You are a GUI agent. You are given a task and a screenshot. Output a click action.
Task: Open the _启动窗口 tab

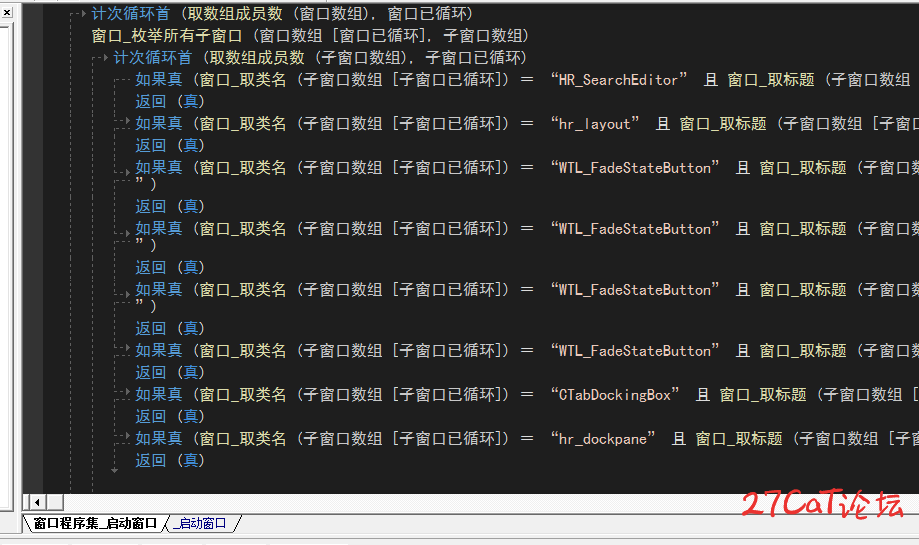[202, 523]
